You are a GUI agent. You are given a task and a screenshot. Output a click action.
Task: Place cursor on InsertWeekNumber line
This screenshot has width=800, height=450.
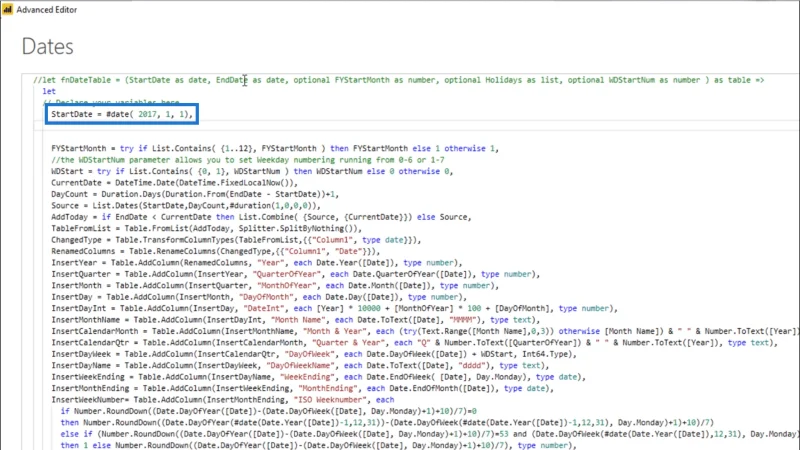click(x=222, y=400)
